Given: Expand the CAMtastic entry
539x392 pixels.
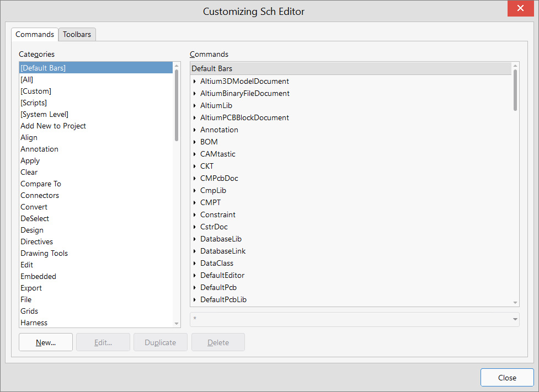Looking at the screenshot, I should tap(195, 154).
